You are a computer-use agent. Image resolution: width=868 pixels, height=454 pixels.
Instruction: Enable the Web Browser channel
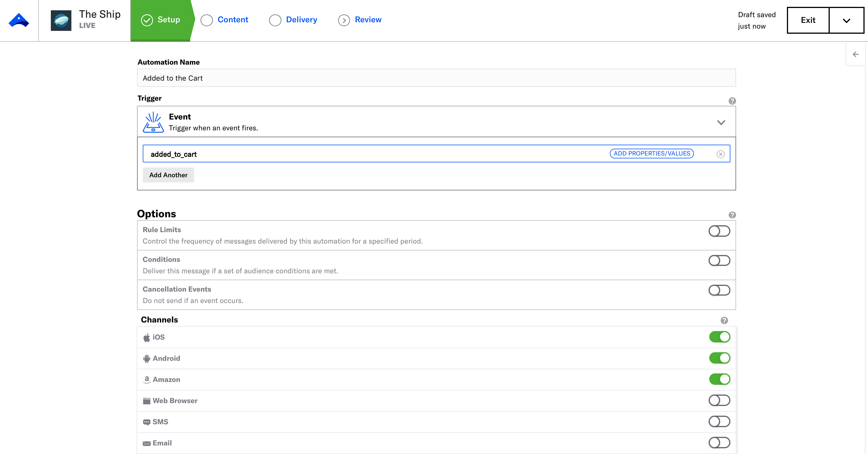pyautogui.click(x=719, y=400)
